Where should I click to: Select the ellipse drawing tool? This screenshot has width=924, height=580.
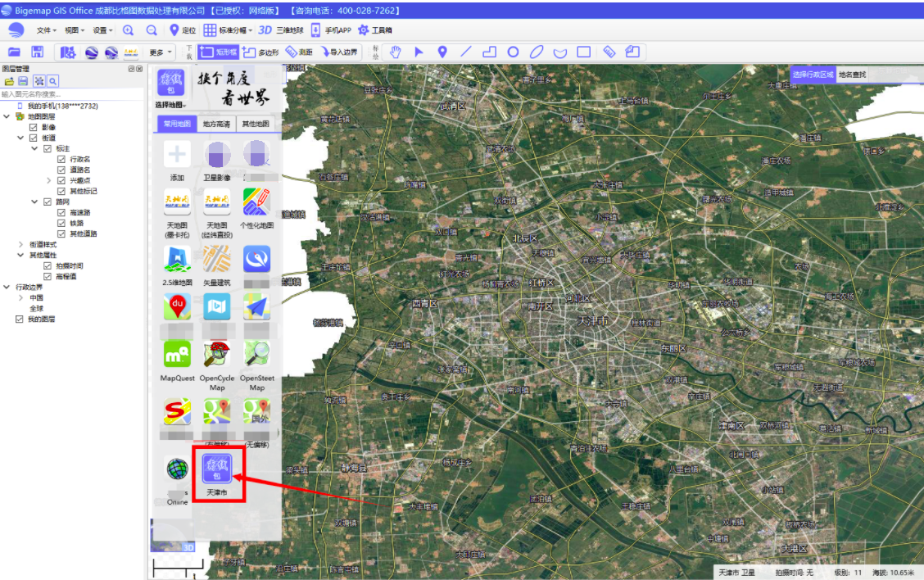point(537,52)
